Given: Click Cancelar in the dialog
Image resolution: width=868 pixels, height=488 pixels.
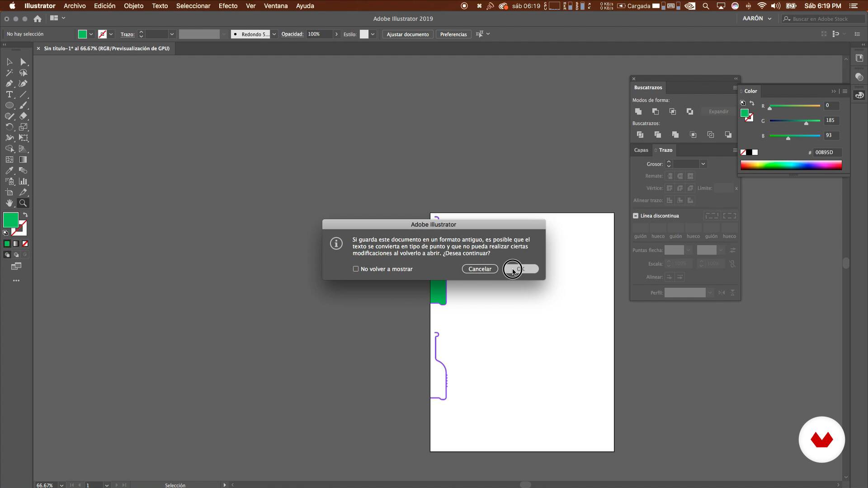Looking at the screenshot, I should pyautogui.click(x=480, y=269).
